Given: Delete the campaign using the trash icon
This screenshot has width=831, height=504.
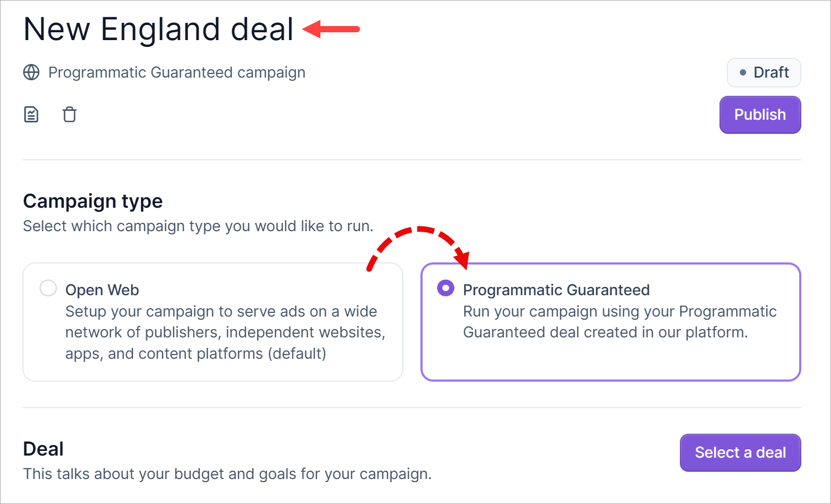Looking at the screenshot, I should point(69,114).
